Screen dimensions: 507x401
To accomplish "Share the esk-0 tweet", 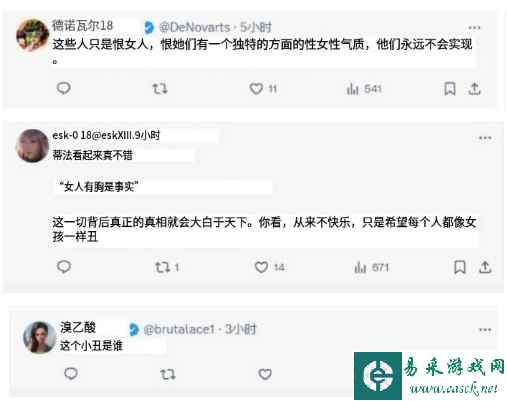I will pyautogui.click(x=485, y=267).
